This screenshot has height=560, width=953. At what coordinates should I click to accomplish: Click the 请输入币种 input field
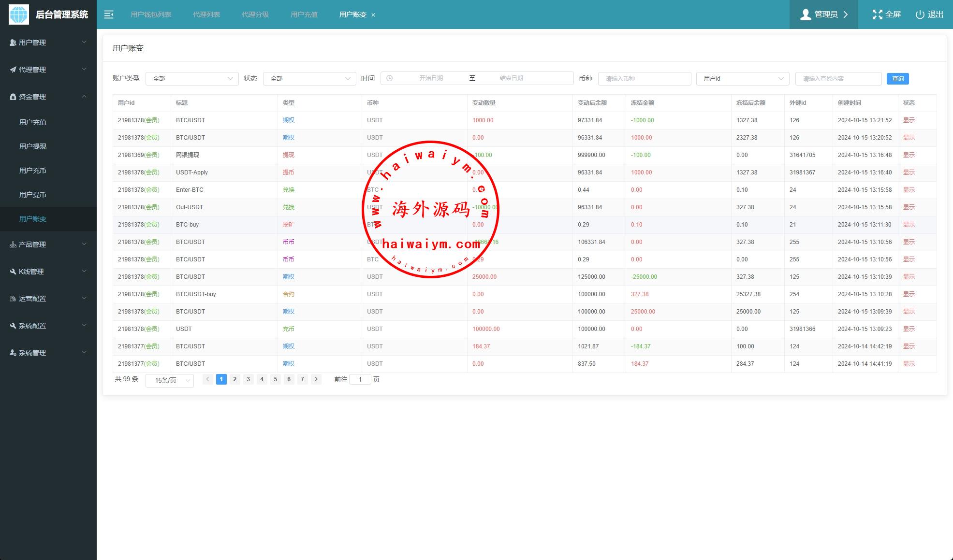[x=644, y=78]
